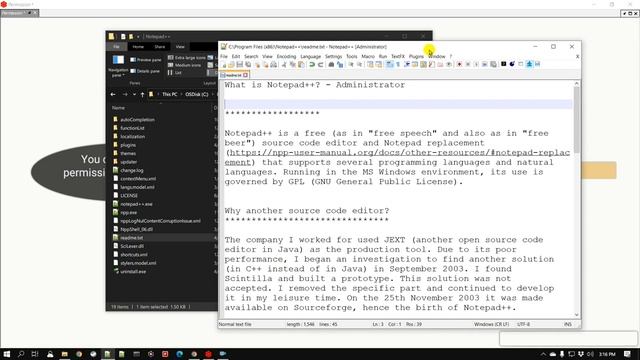Click the Playback macro icon

[x=476, y=64]
